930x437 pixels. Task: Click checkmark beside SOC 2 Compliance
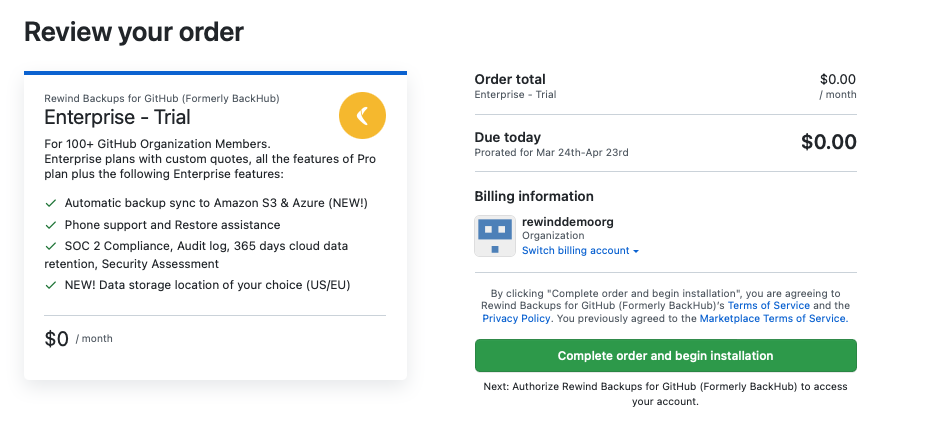[x=51, y=246]
